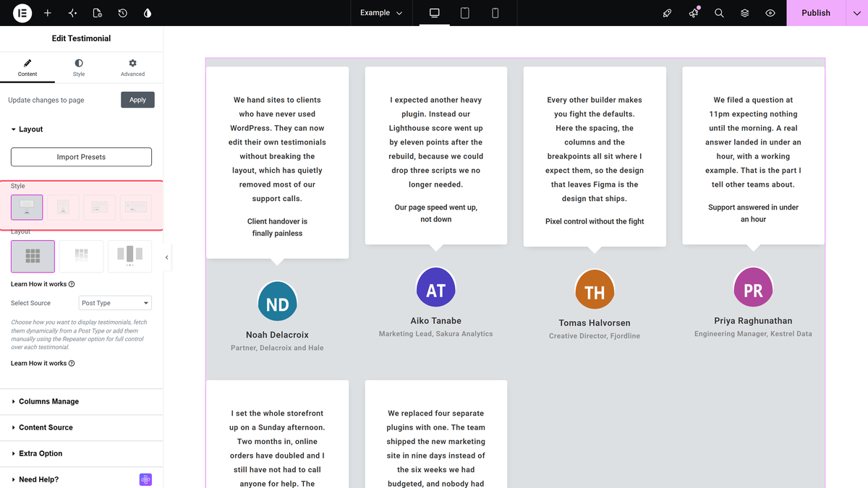Switch to the Content tab
868x488 pixels.
pos(27,68)
